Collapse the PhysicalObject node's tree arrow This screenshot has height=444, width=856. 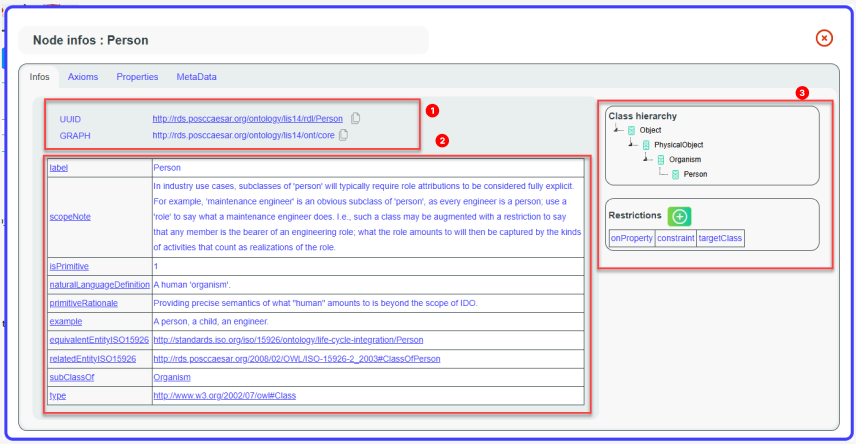632,144
